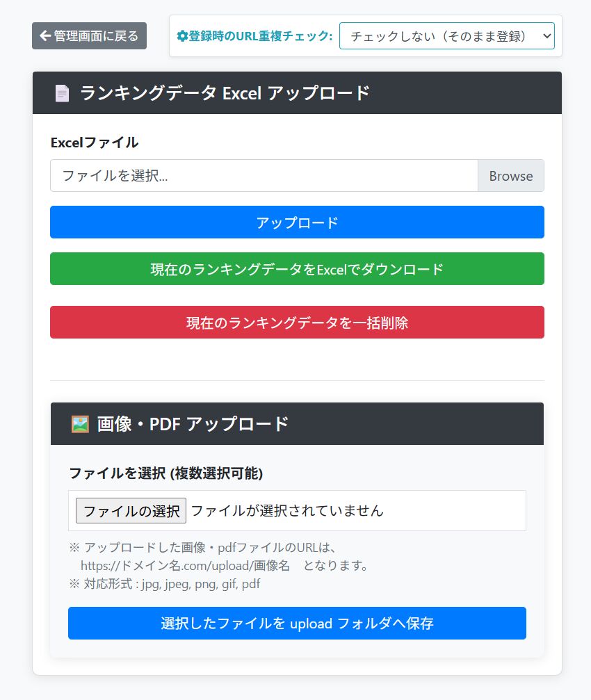This screenshot has width=591, height=700.
Task: Click the ファイルの選択 button
Action: [131, 511]
